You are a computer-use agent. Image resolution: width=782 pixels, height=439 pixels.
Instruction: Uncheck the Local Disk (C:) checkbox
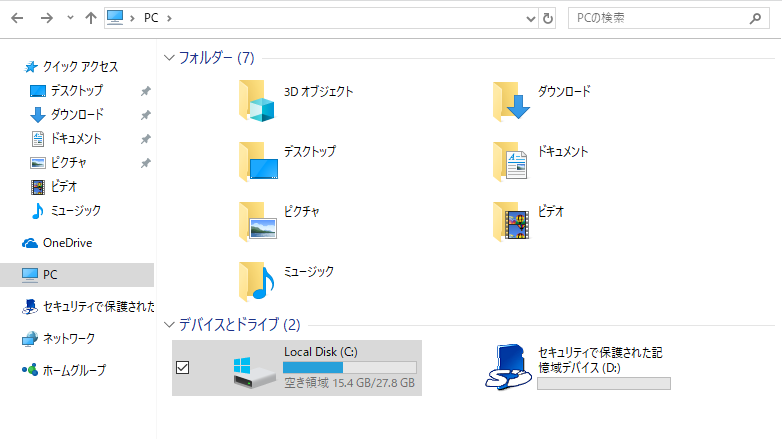point(182,368)
